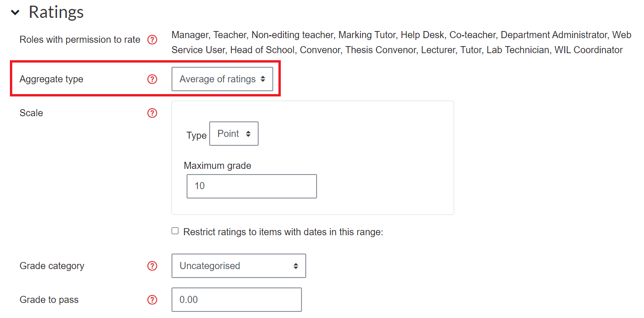
Task: Click the Ratings section heading
Action: pos(57,12)
